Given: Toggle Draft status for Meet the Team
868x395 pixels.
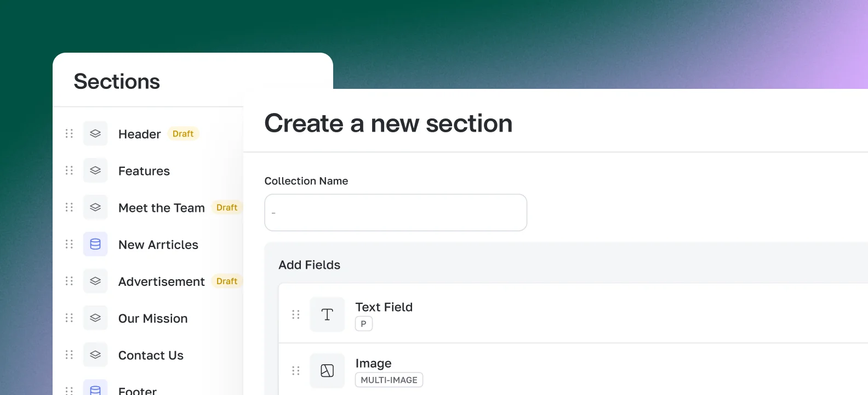Looking at the screenshot, I should [x=226, y=207].
